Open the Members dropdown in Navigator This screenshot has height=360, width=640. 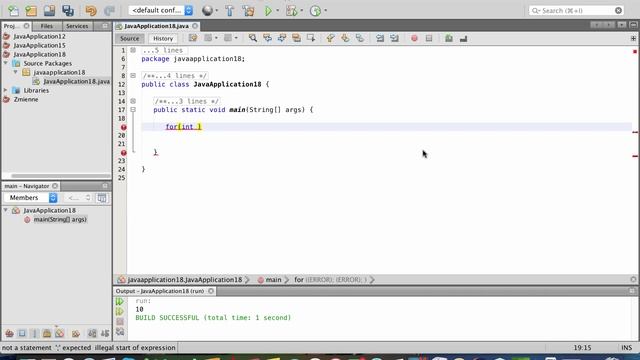click(31, 198)
